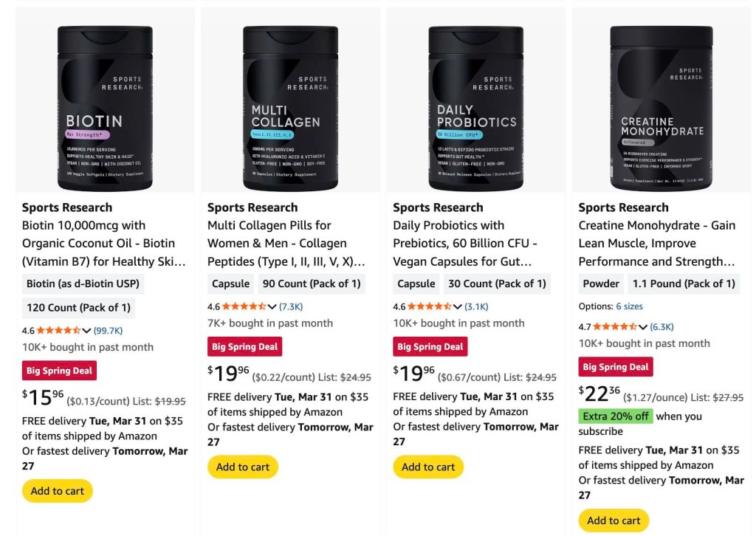The width and height of the screenshot is (756, 536).
Task: Click Big Spring Deal badge on Biotin
Action: (x=59, y=371)
